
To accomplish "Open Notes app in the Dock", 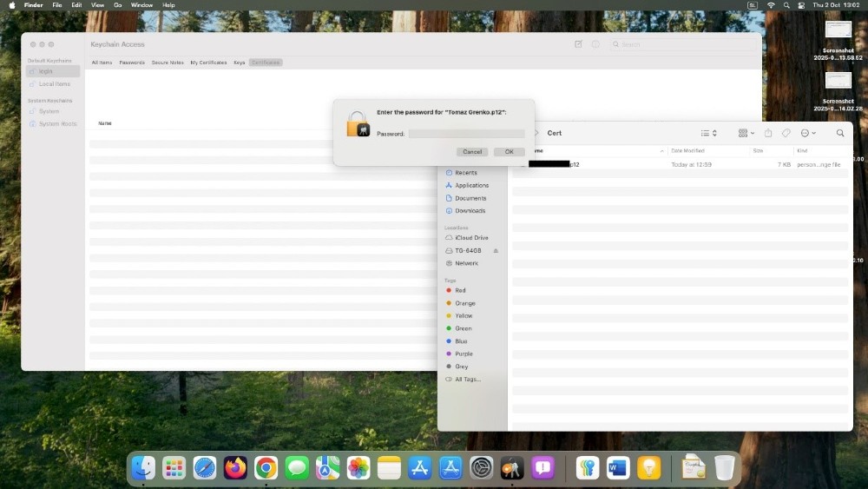I will (389, 468).
